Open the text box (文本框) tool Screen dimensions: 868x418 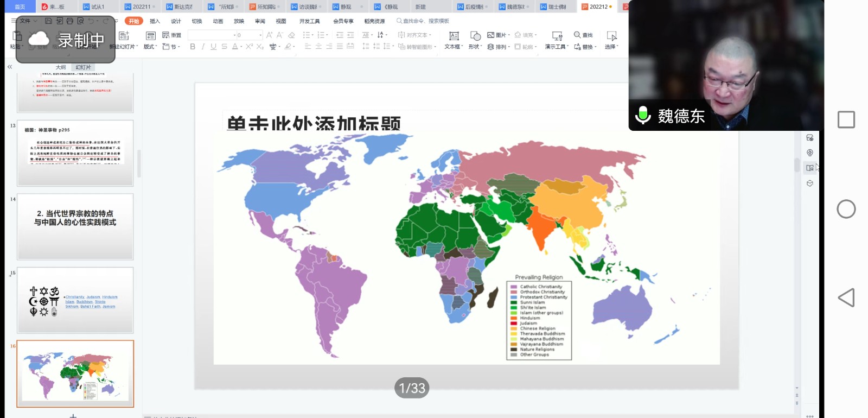[x=454, y=36]
